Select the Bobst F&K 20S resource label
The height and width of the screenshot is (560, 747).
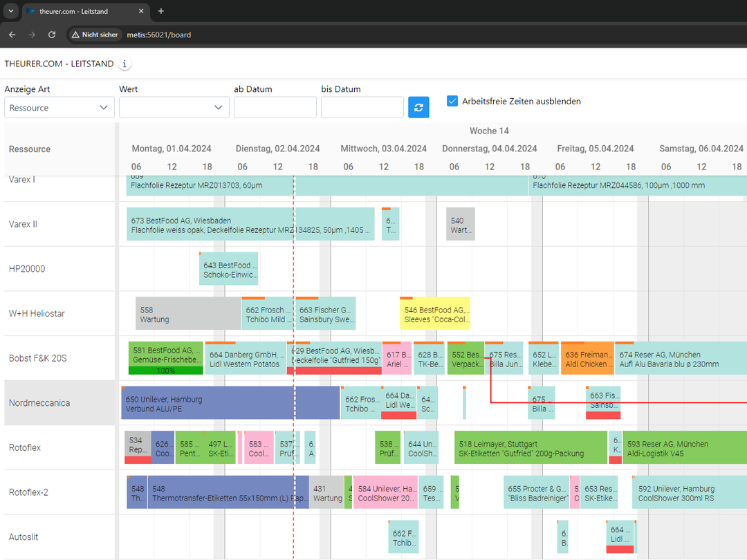click(37, 359)
